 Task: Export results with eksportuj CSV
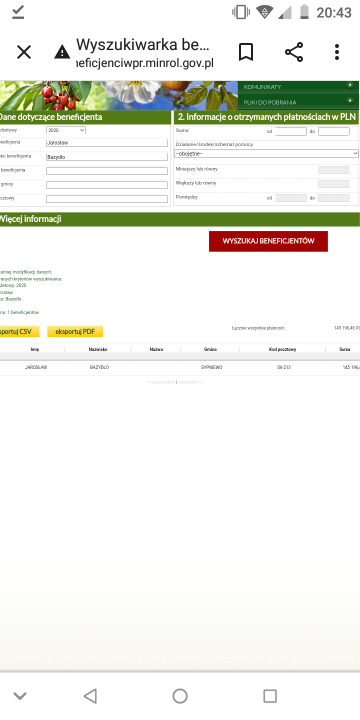[19, 332]
